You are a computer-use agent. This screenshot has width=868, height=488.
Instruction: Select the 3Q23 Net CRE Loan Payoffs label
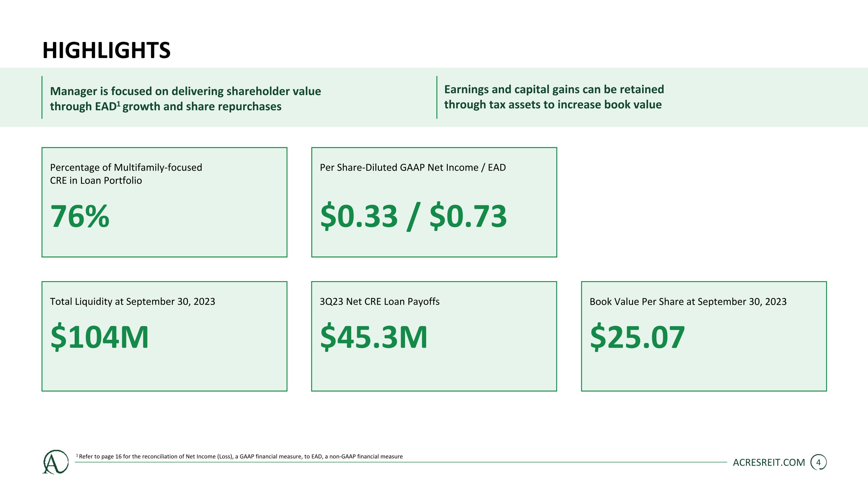tap(379, 301)
